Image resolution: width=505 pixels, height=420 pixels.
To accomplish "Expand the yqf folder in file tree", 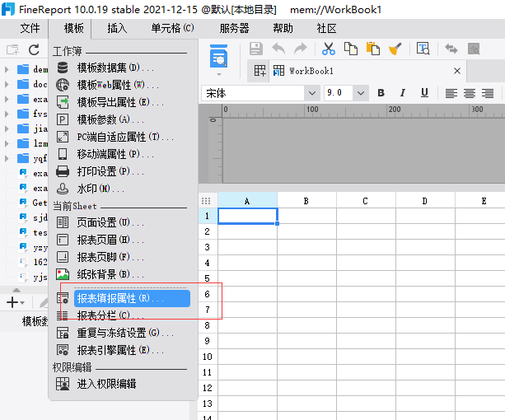I will [7, 158].
